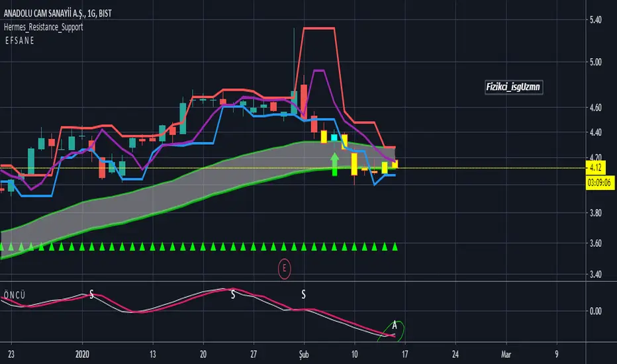Click the 3.80 price axis label
The image size is (617, 364).
tap(595, 213)
